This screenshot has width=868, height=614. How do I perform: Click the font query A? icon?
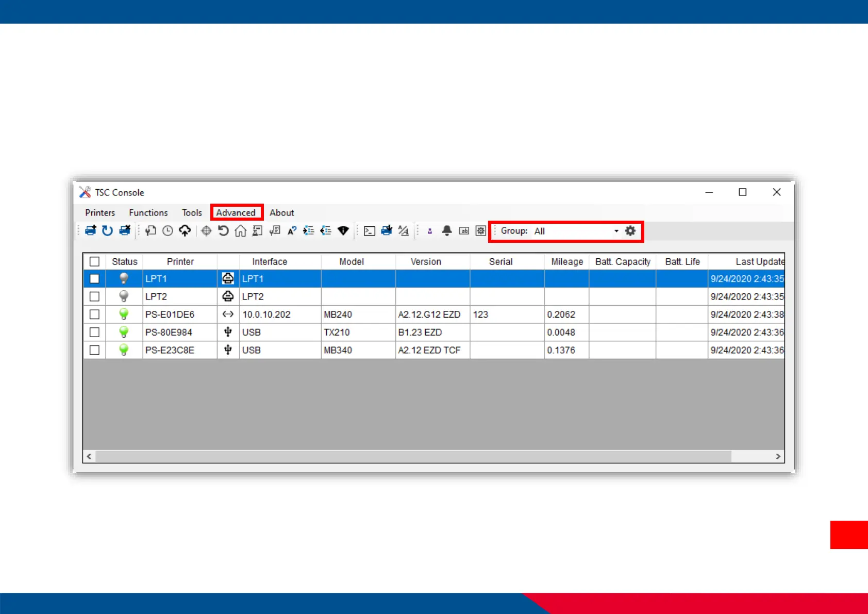292,230
